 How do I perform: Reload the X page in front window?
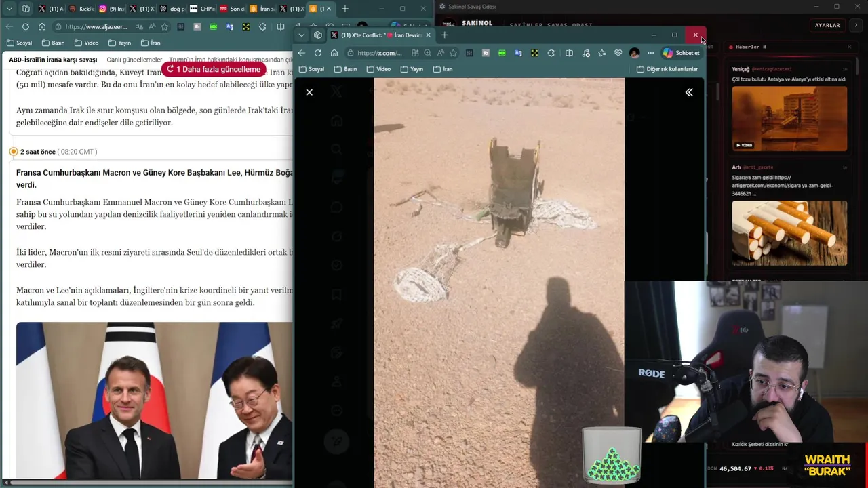(318, 53)
